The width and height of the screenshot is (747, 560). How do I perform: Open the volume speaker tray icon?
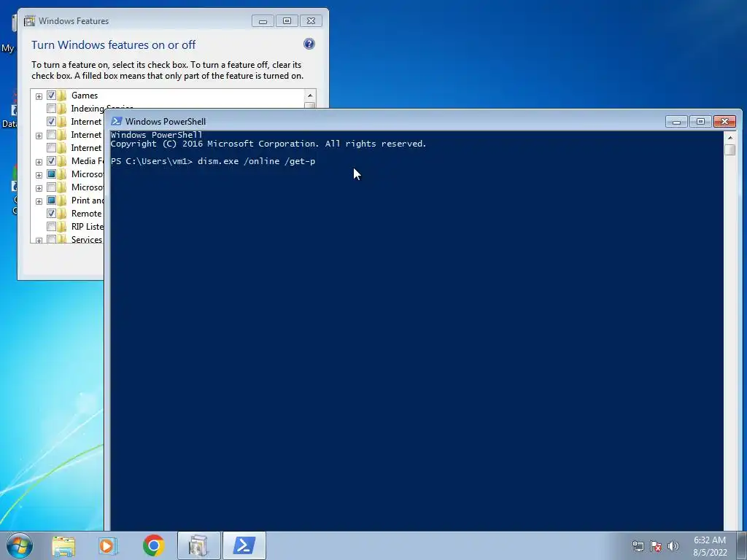[x=673, y=545]
